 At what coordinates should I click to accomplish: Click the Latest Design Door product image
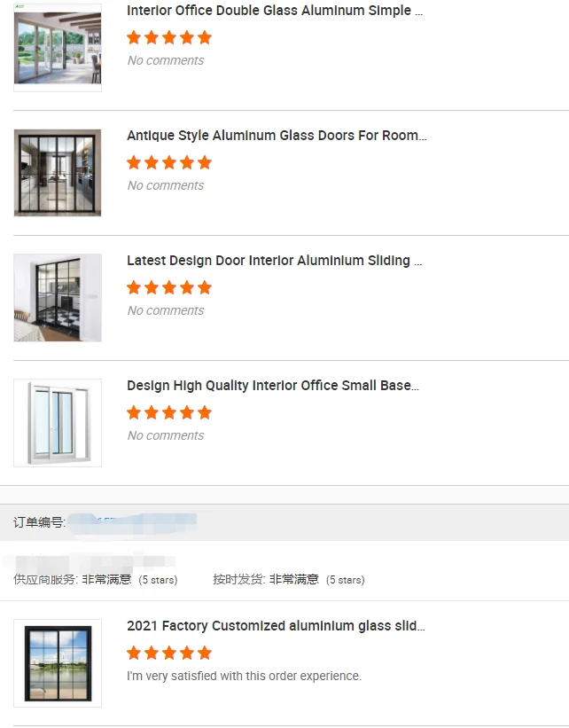click(x=58, y=298)
